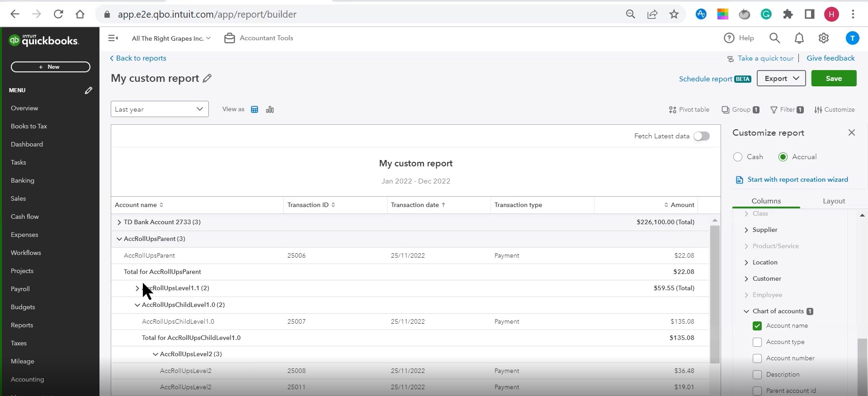Expand Supplier columns section
Screen dimensions: 868x396
pyautogui.click(x=746, y=230)
